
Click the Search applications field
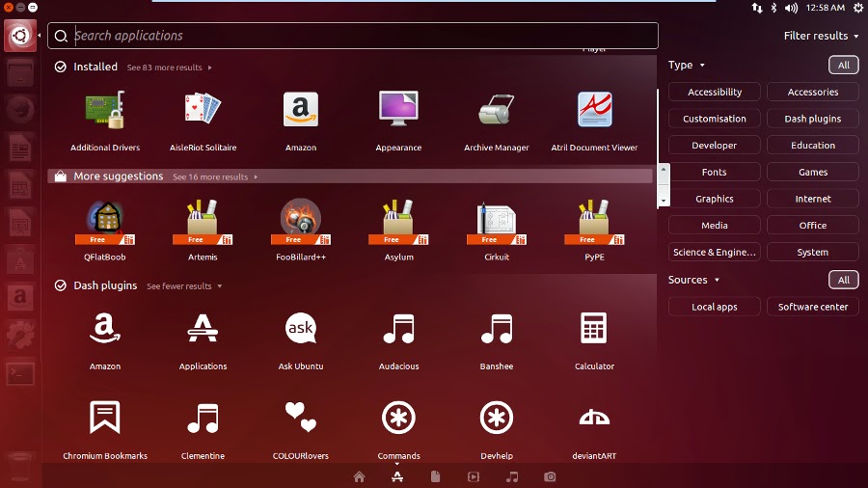coord(353,36)
